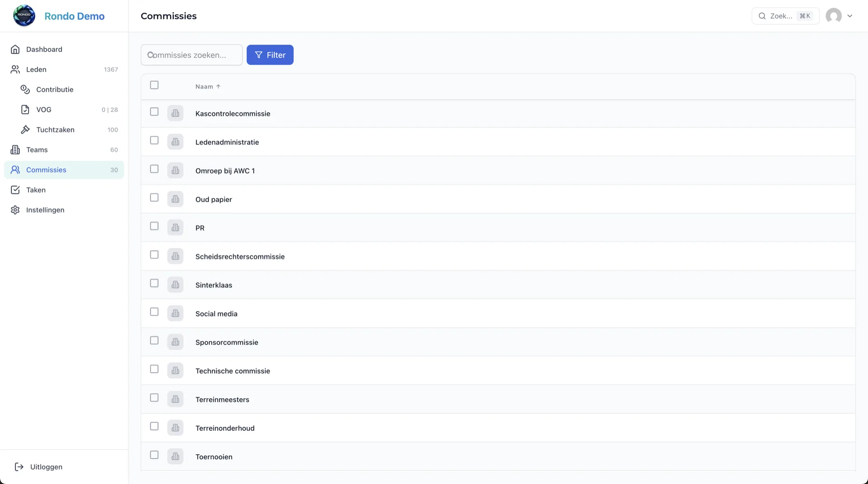This screenshot has width=868, height=484.
Task: Click the Contributie coins icon
Action: click(25, 89)
